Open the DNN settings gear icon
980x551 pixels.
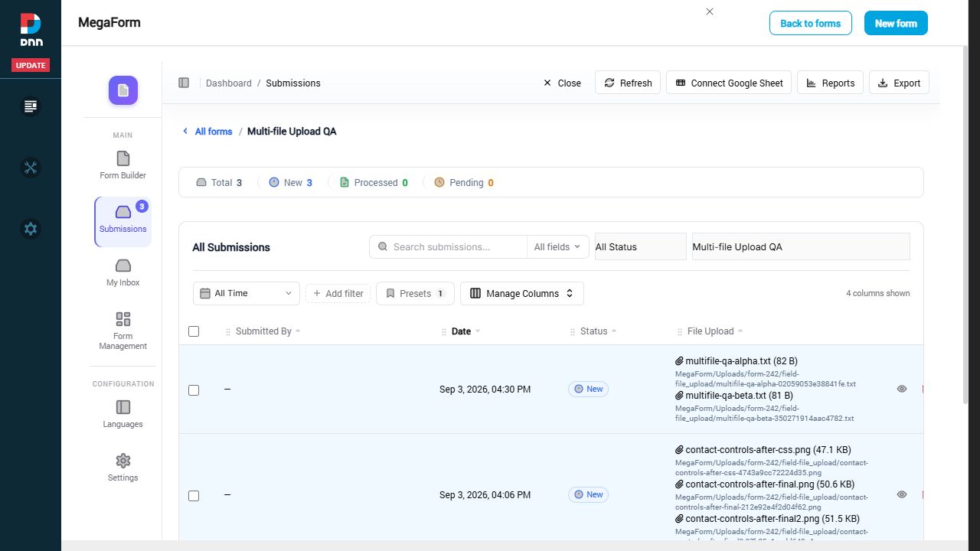[31, 229]
